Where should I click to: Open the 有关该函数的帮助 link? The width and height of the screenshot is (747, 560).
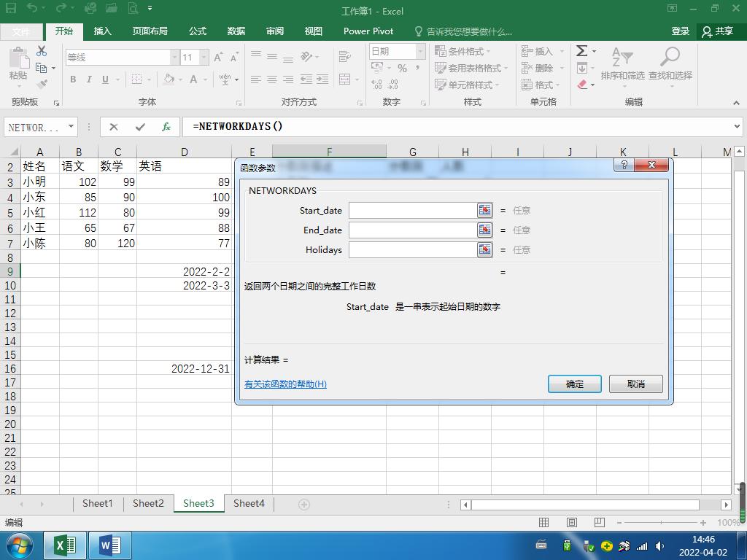tap(285, 384)
